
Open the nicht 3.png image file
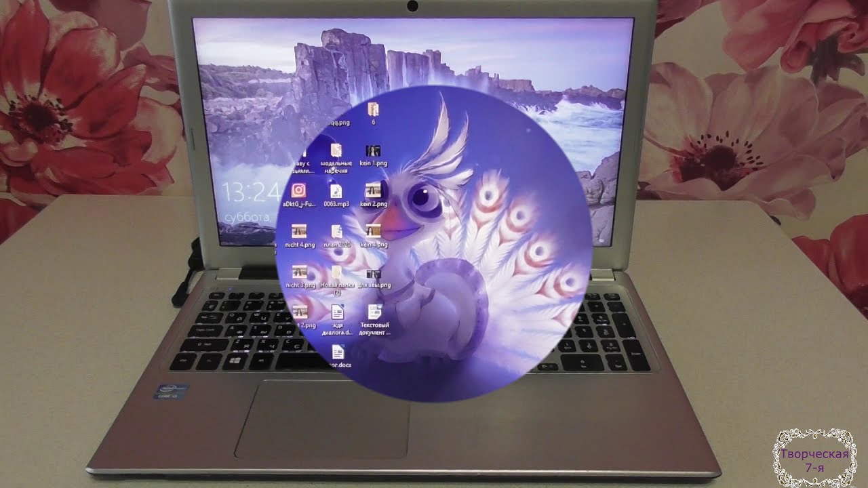299,277
